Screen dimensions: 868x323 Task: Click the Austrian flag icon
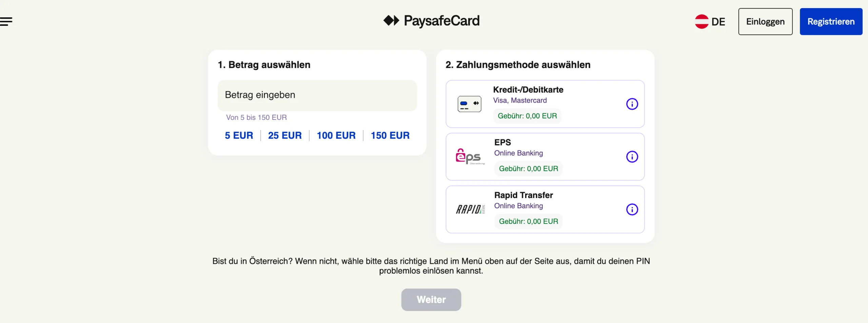(x=702, y=21)
